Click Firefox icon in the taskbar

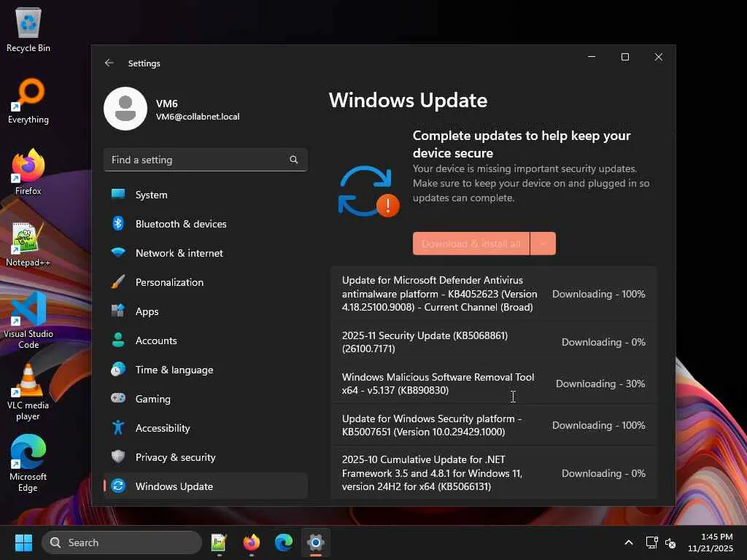[251, 542]
